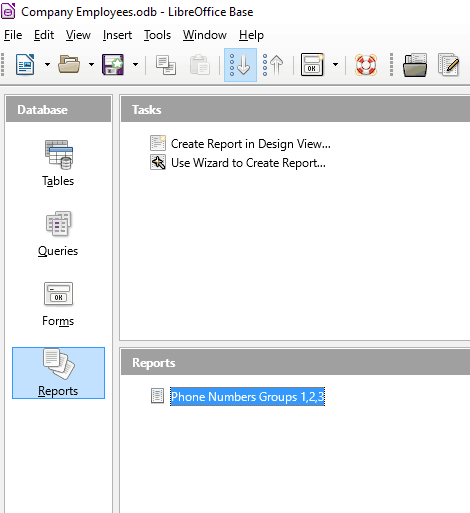Open the File menu
Viewport: 470px width, 513px height.
(13, 35)
